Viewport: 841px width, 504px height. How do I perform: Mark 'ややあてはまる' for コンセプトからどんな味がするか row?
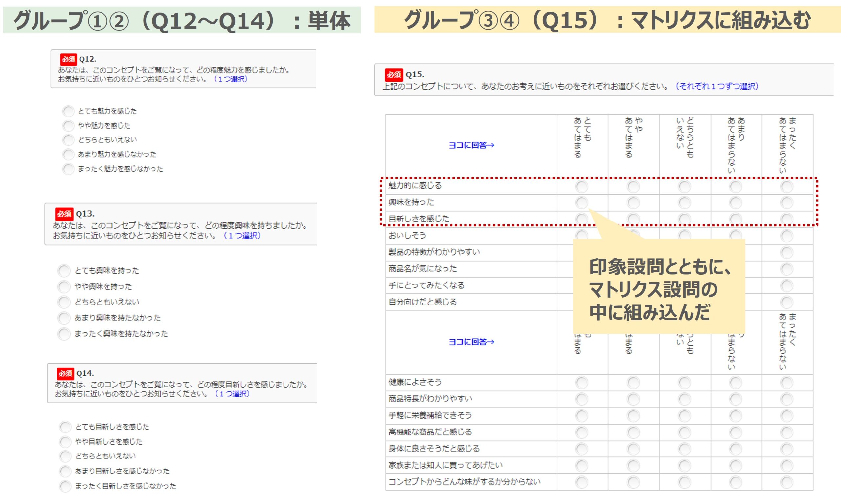tap(633, 482)
